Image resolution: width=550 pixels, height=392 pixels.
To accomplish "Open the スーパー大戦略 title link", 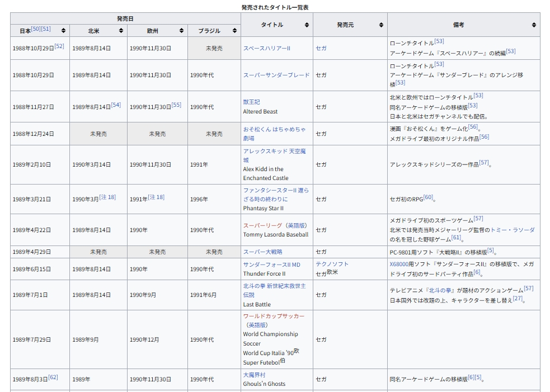I will click(x=262, y=252).
